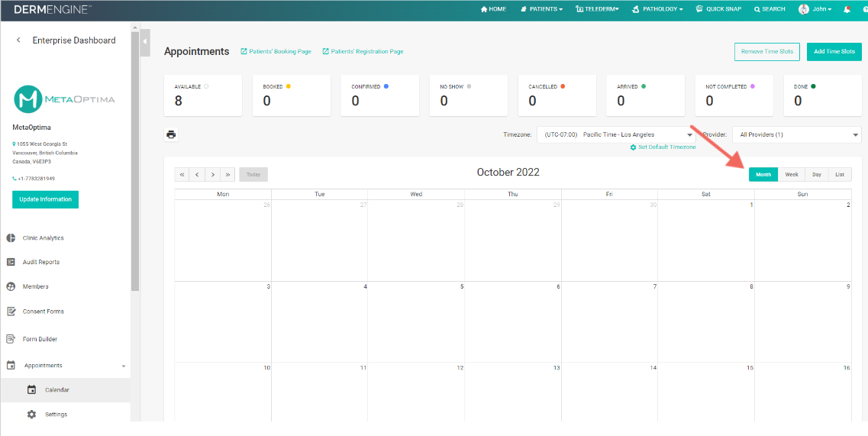This screenshot has height=436, width=868.
Task: Open Telederm dropdown menu
Action: point(597,9)
